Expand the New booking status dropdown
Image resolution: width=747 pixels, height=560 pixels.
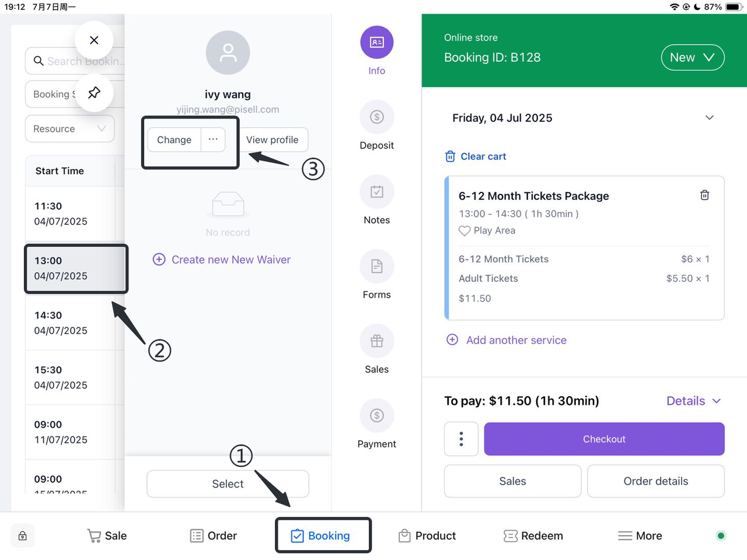pyautogui.click(x=692, y=58)
